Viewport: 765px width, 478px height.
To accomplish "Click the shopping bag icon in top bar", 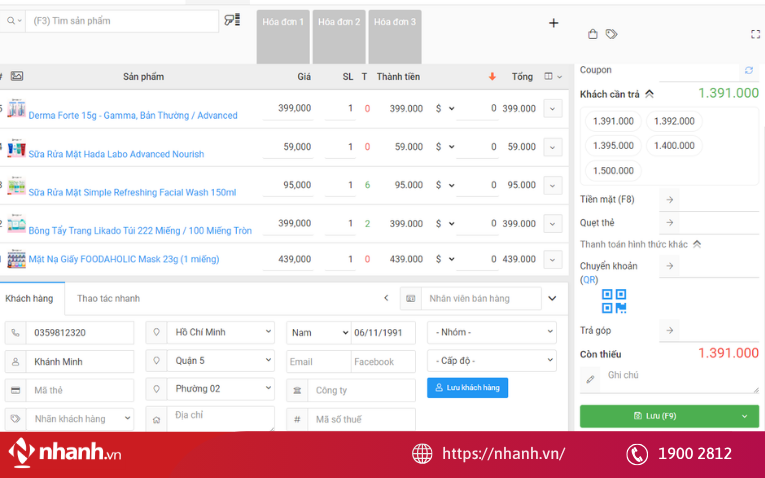I will [x=593, y=34].
